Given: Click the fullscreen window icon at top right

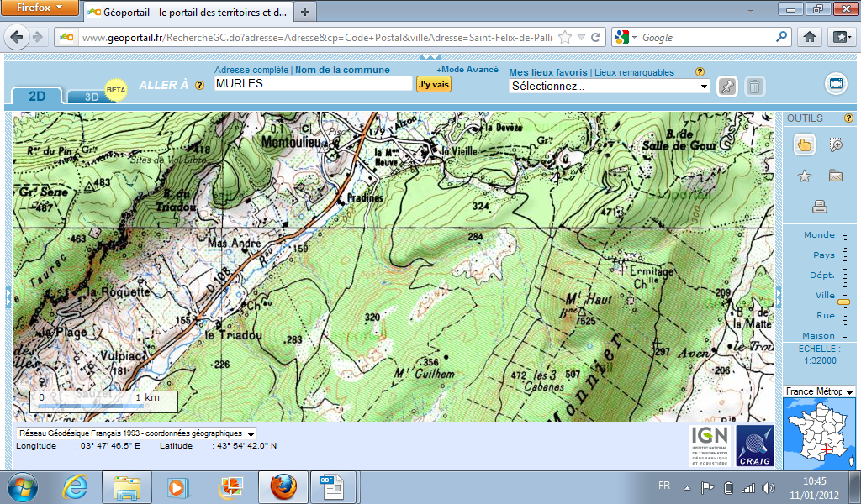Looking at the screenshot, I should tap(836, 84).
